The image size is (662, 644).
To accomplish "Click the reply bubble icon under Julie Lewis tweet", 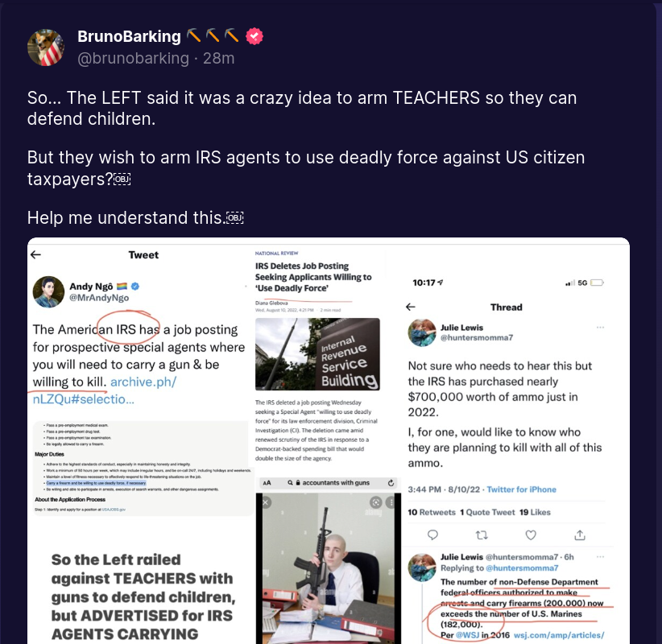I will [x=432, y=535].
